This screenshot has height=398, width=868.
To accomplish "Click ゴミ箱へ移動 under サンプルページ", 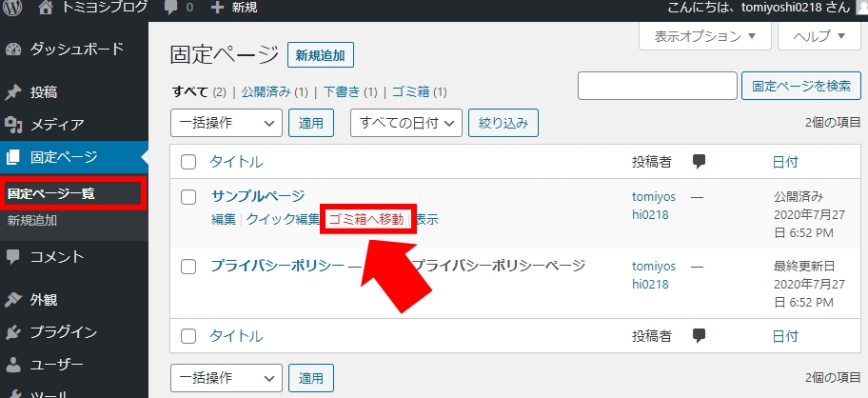I will 366,219.
